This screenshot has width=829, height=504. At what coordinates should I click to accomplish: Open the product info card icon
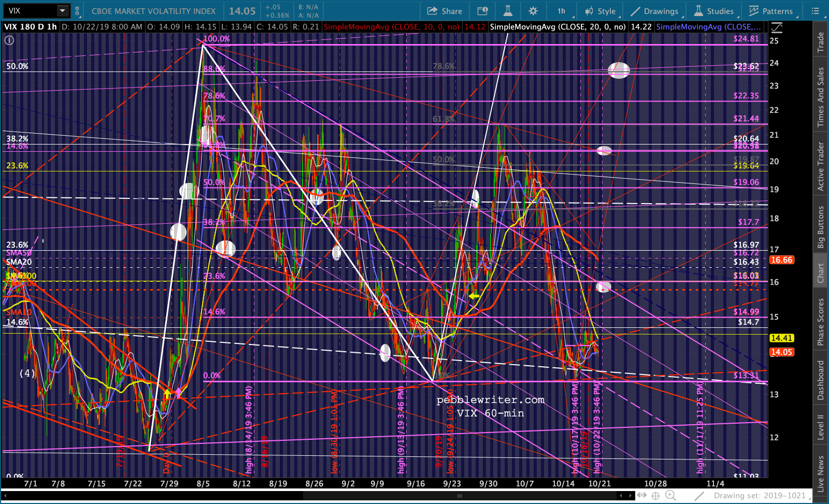pyautogui.click(x=482, y=11)
